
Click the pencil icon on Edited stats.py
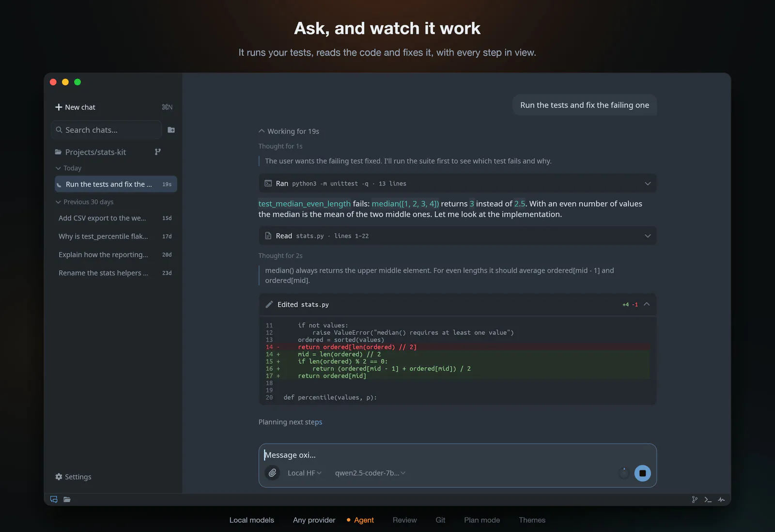[x=269, y=304]
